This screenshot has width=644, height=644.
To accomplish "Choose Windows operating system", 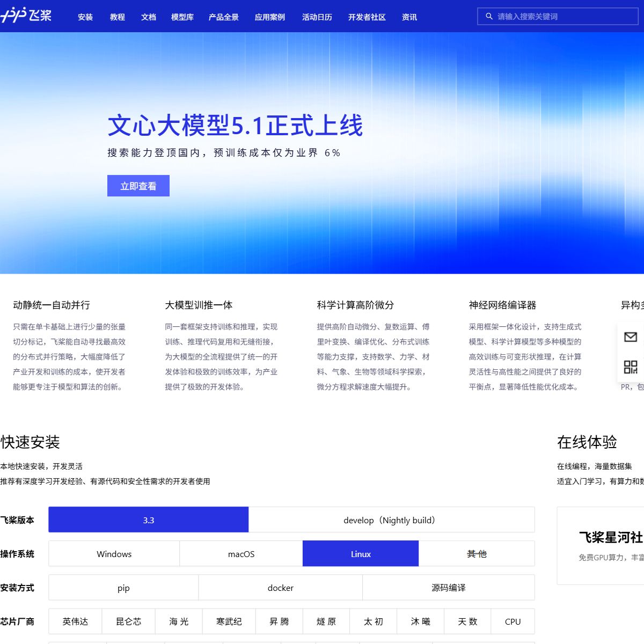I will click(x=114, y=554).
